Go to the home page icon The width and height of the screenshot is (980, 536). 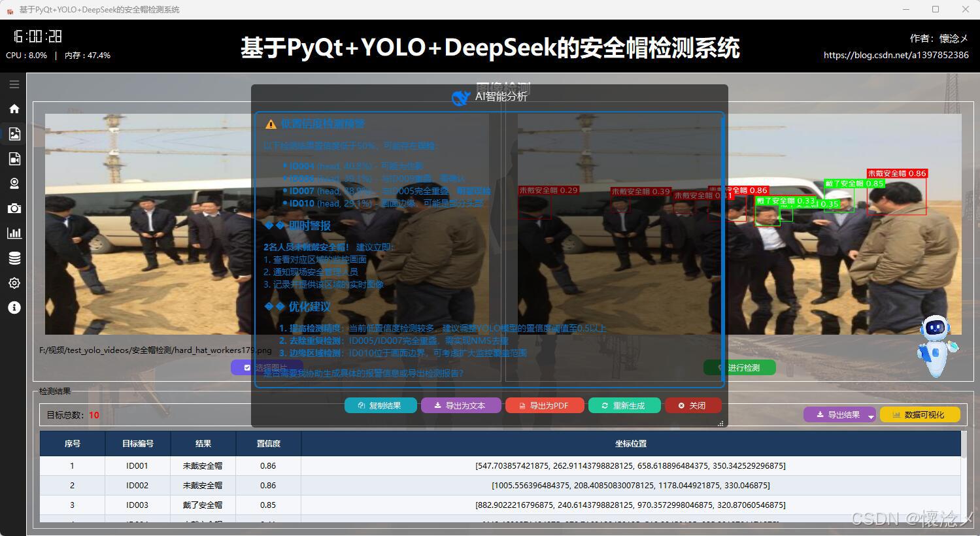[x=14, y=109]
